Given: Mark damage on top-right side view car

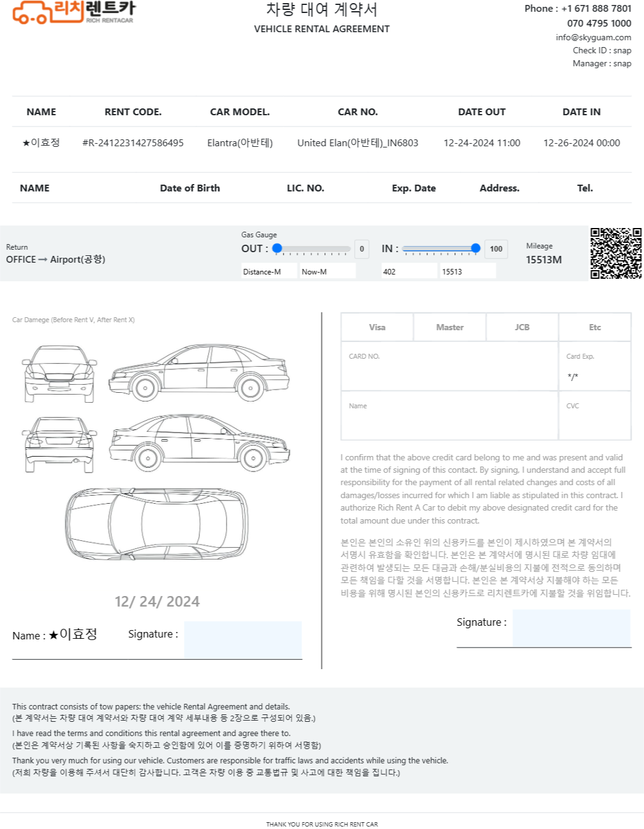Looking at the screenshot, I should [x=199, y=372].
